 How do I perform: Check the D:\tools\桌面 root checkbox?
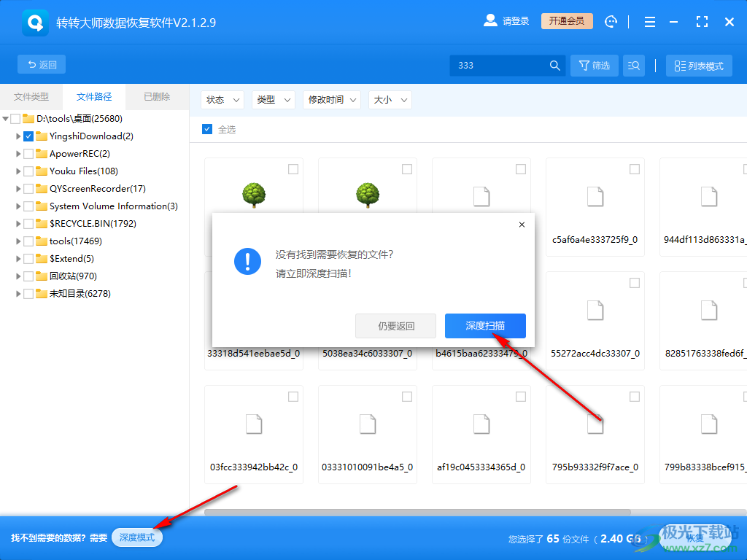point(15,119)
